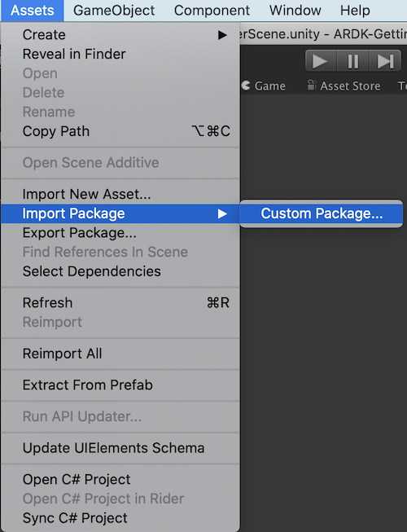Click the Play button in toolbar
407x532 pixels.
pos(321,61)
